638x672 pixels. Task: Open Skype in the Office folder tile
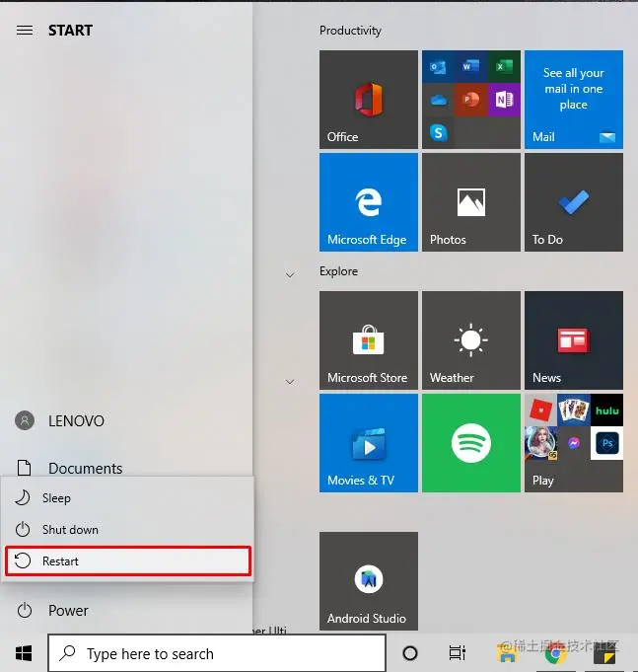tap(438, 133)
